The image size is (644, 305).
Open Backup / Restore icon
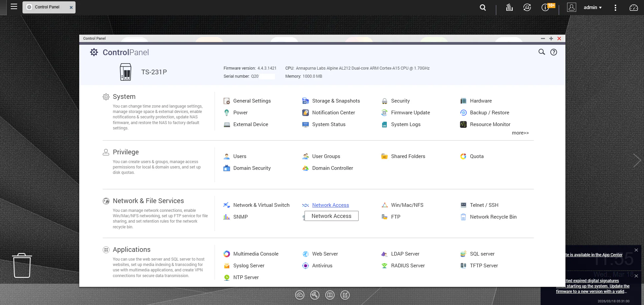pyautogui.click(x=463, y=113)
